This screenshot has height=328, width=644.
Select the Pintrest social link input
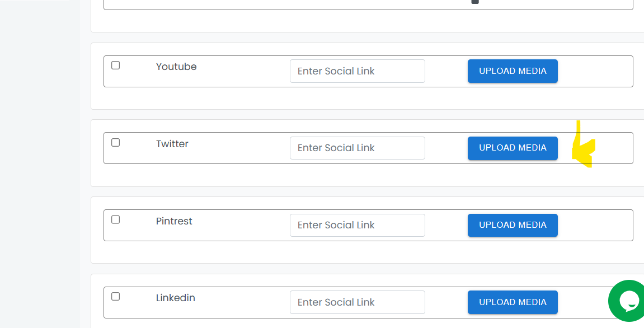coord(358,225)
